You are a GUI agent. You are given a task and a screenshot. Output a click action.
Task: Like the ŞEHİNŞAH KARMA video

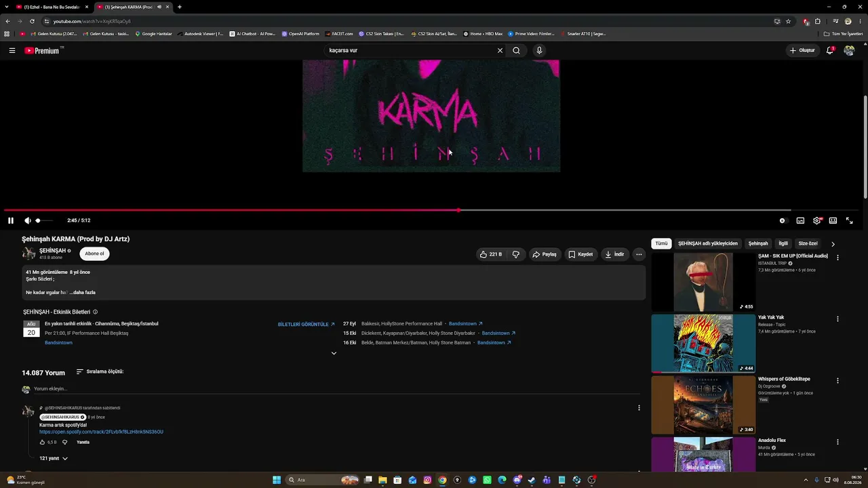[490, 254]
